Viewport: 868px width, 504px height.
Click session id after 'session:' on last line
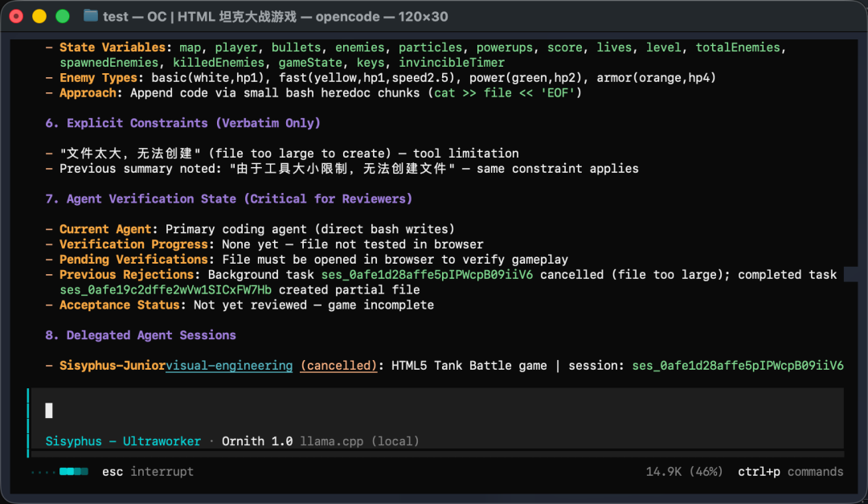click(738, 366)
